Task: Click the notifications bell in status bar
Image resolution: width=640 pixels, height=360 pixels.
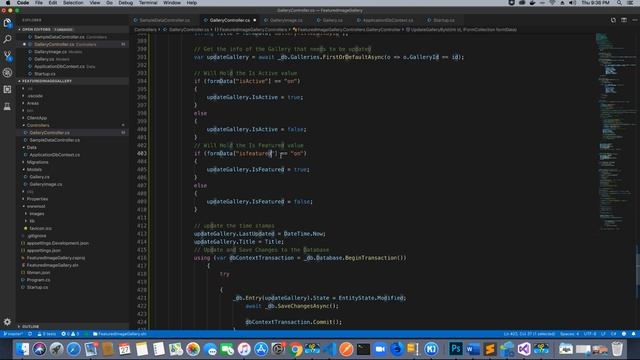Action: (633, 334)
